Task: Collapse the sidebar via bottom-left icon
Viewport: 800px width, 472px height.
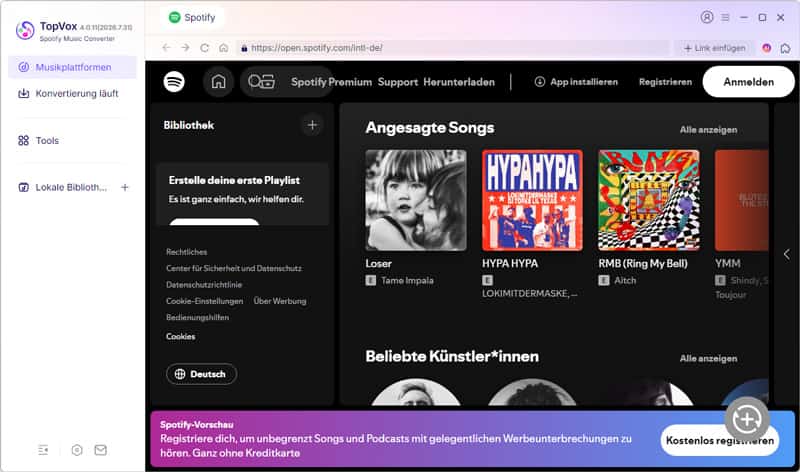Action: pyautogui.click(x=43, y=450)
